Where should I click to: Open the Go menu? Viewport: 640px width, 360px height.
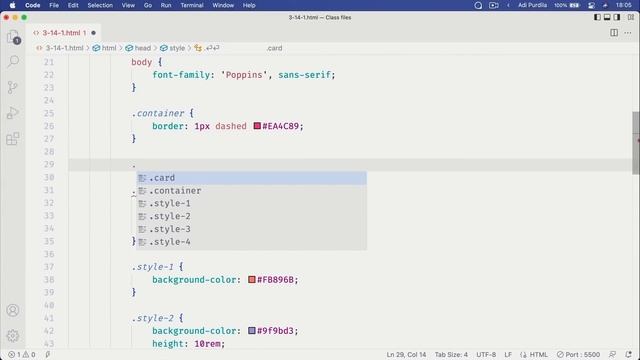pos(148,5)
